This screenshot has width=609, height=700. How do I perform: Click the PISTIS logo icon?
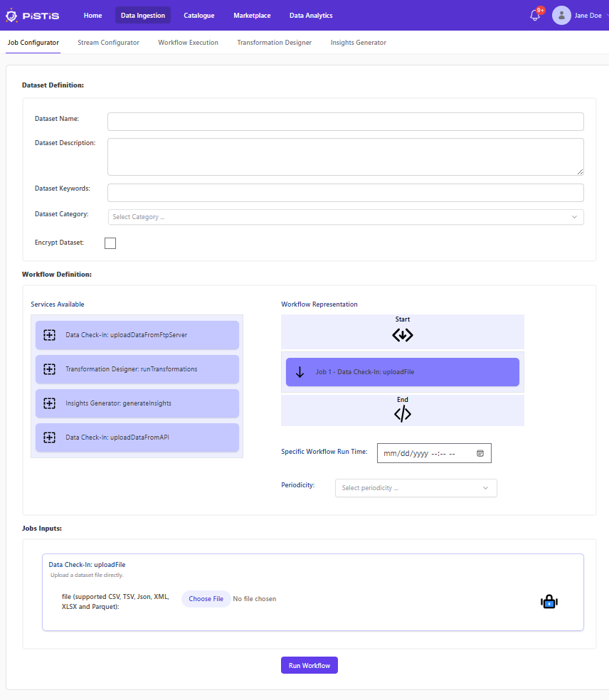[x=11, y=16]
